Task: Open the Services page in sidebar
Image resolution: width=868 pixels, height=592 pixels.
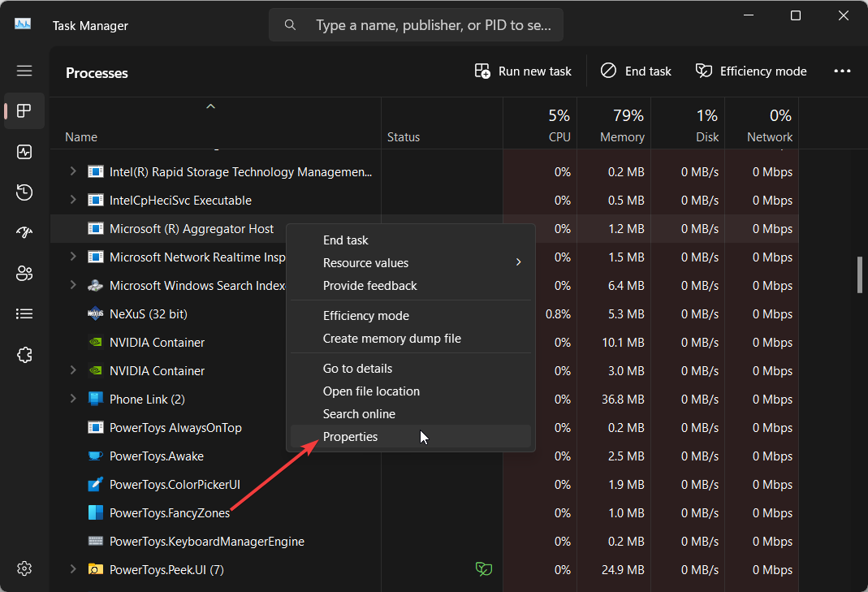Action: point(24,355)
